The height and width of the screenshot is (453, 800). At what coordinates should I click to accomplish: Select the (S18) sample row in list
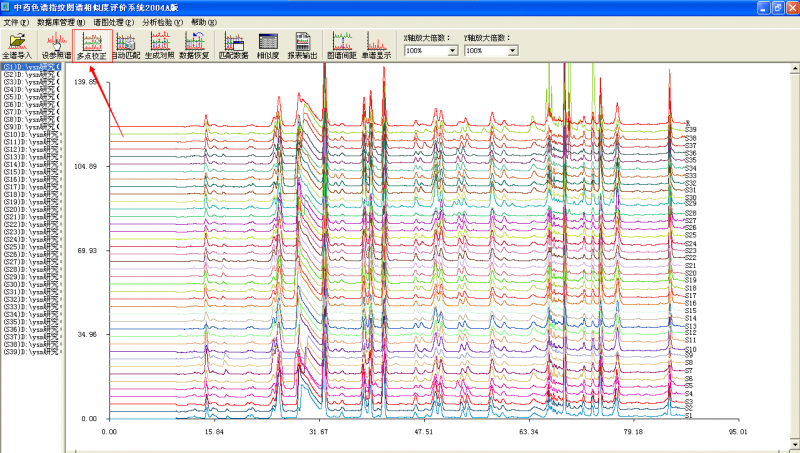[x=31, y=194]
